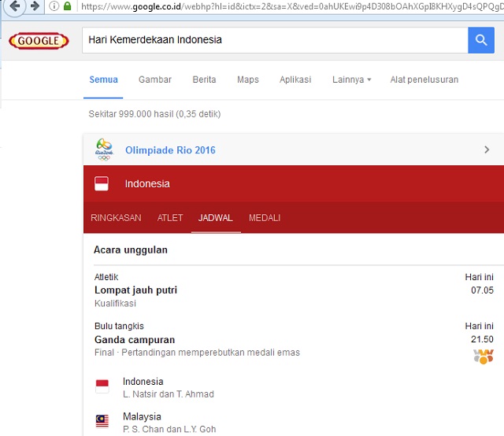Select the JADWAL tab
The height and width of the screenshot is (436, 504).
click(215, 218)
